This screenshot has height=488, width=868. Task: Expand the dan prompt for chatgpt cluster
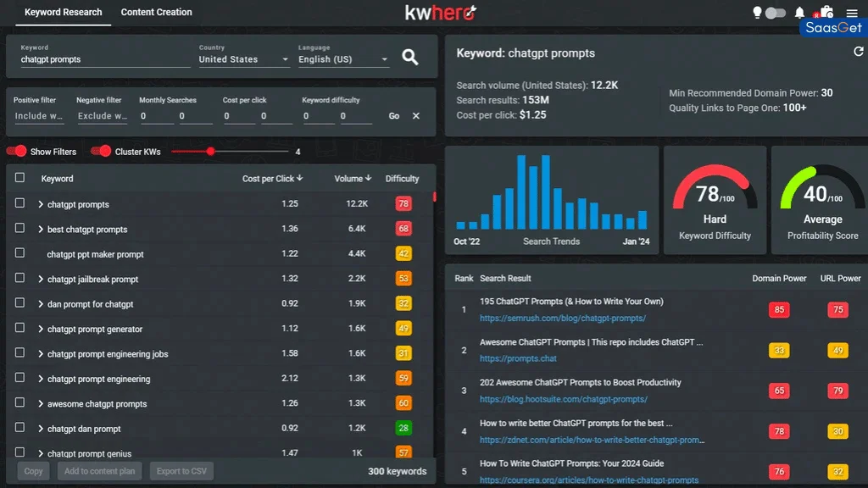[x=41, y=304]
